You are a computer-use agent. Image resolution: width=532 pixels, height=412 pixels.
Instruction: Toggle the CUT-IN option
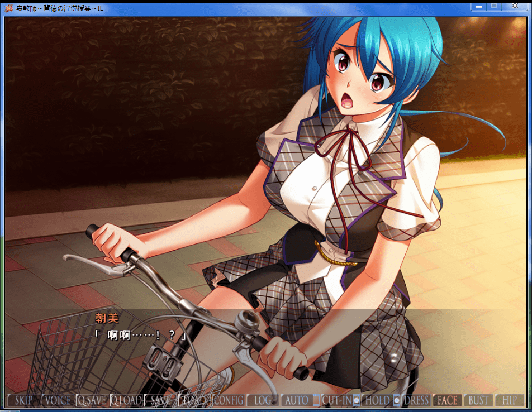click(x=336, y=400)
